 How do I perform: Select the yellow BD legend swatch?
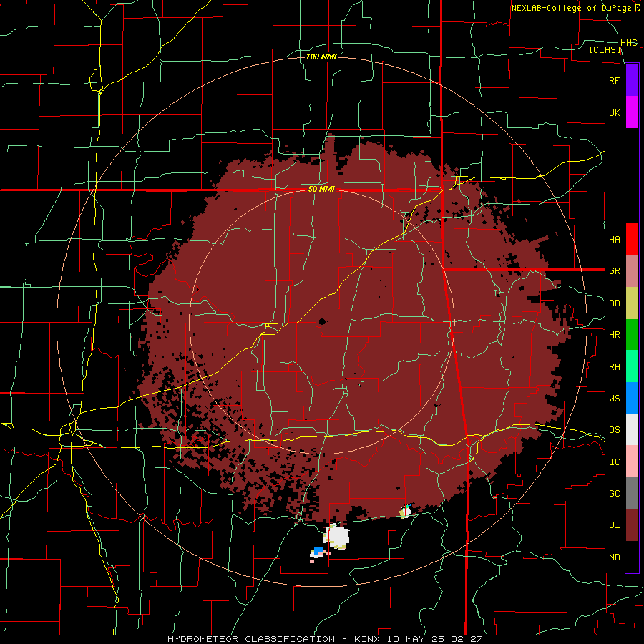point(632,303)
